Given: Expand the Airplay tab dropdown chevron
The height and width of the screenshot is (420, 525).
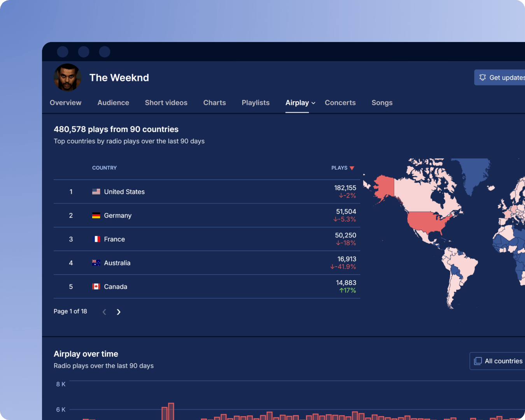Looking at the screenshot, I should coord(313,103).
